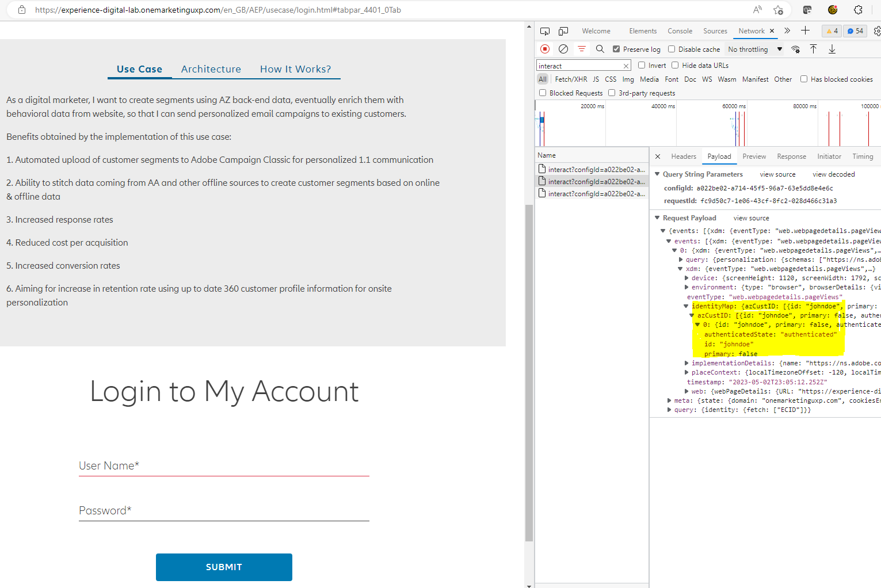Collapse the Request Payload section

pos(658,218)
